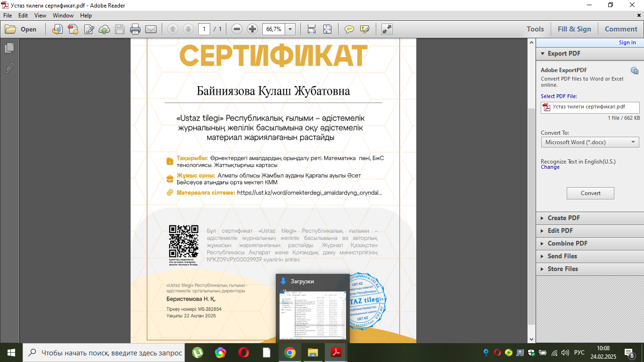This screenshot has height=362, width=644.
Task: Click the Print file icon
Action: click(x=135, y=29)
